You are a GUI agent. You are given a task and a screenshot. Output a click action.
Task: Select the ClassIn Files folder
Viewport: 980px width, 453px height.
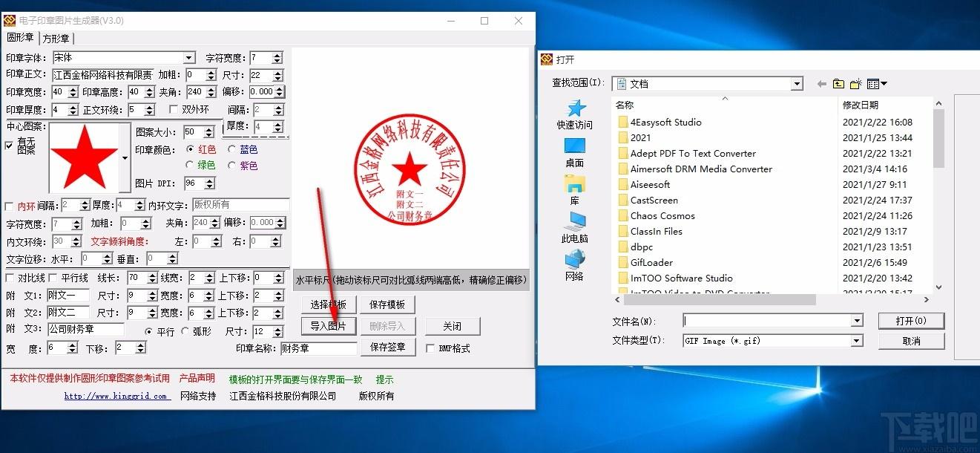(x=649, y=231)
